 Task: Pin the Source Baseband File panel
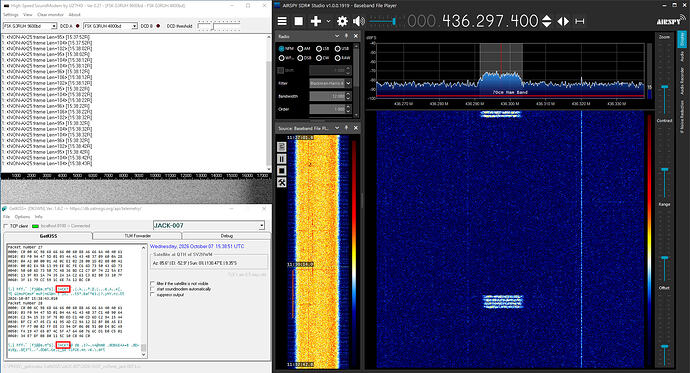point(346,128)
